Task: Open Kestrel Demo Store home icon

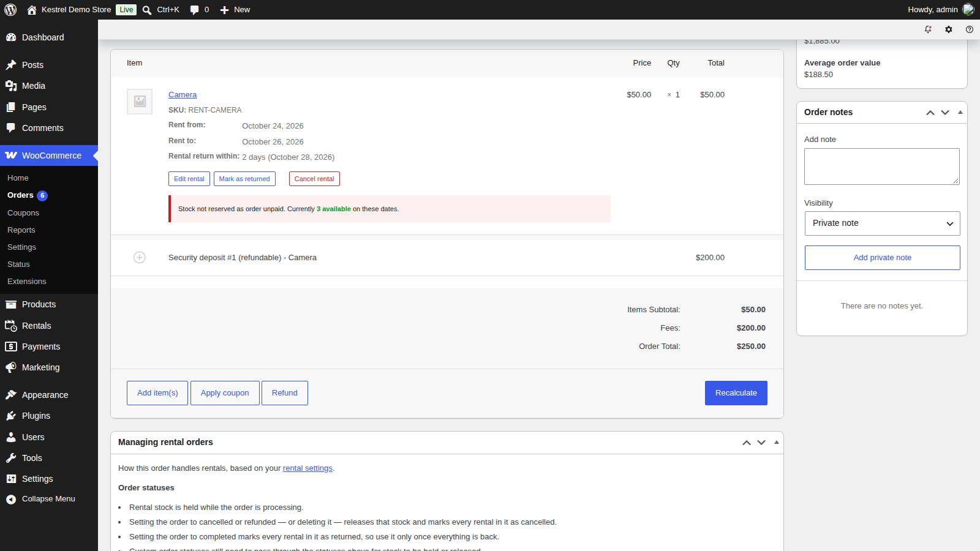Action: click(32, 10)
